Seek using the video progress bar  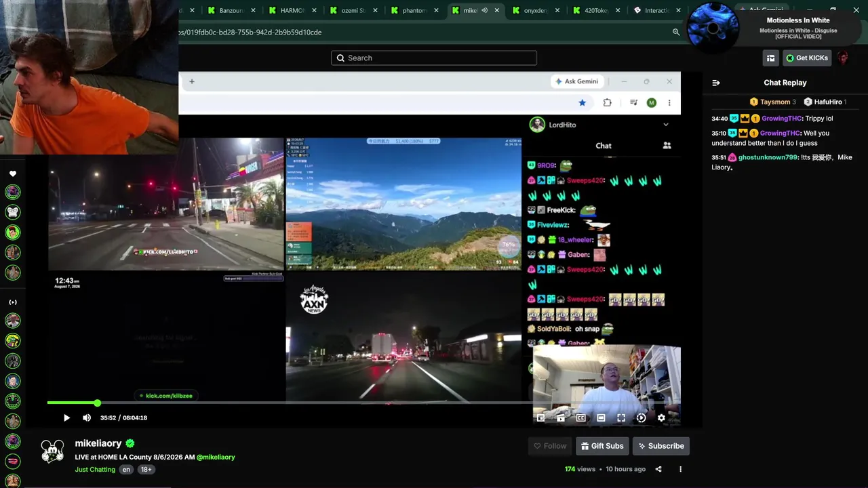(x=363, y=403)
